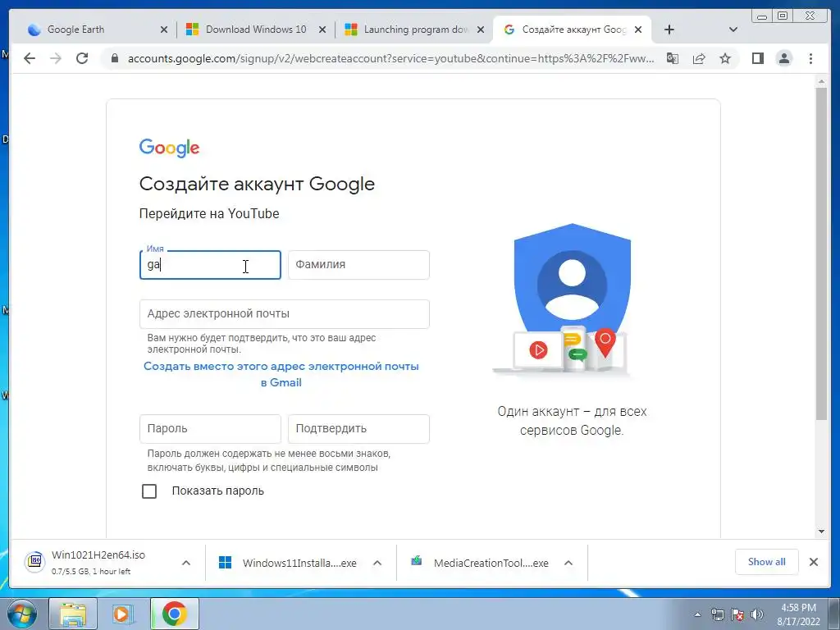Open the translate page icon
The image size is (840, 630).
(673, 58)
